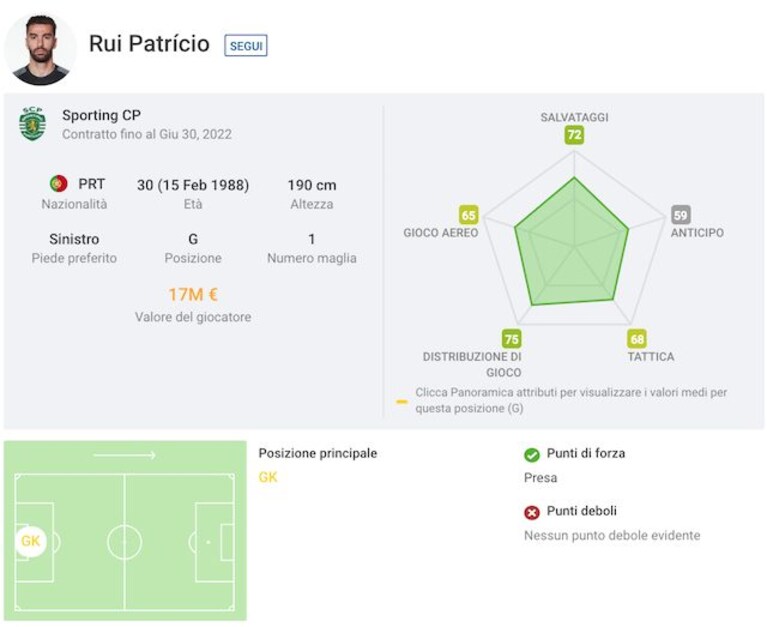This screenshot has height=627, width=767.
Task: Select the Portugal flag icon
Action: pyautogui.click(x=59, y=184)
